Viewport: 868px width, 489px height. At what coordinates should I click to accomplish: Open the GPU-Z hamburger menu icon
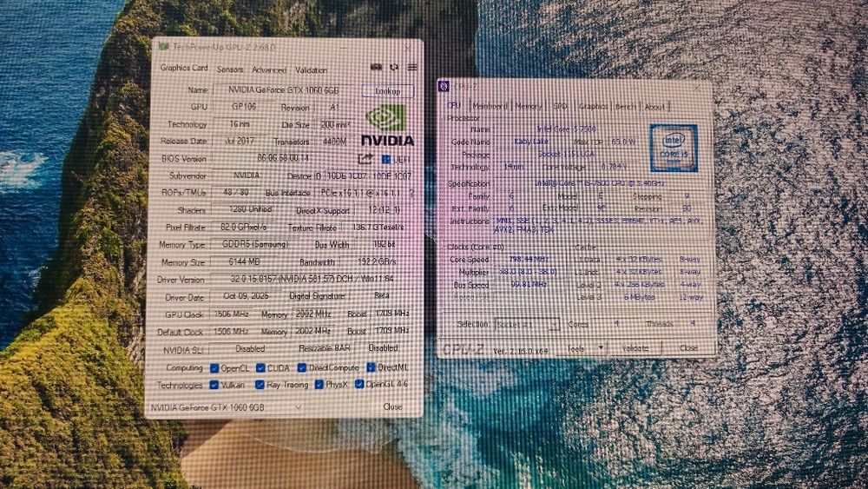(x=412, y=67)
